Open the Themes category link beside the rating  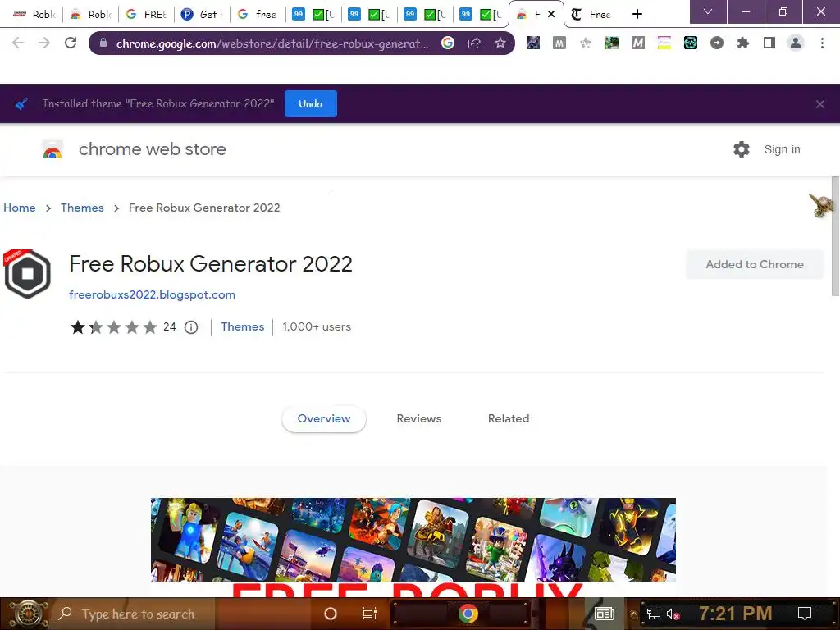tap(243, 326)
